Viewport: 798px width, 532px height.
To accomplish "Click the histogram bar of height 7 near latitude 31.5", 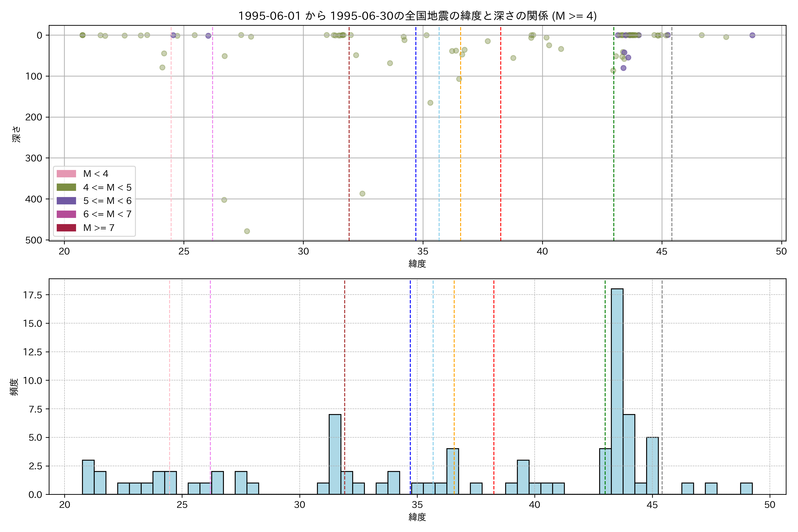I will [x=335, y=454].
